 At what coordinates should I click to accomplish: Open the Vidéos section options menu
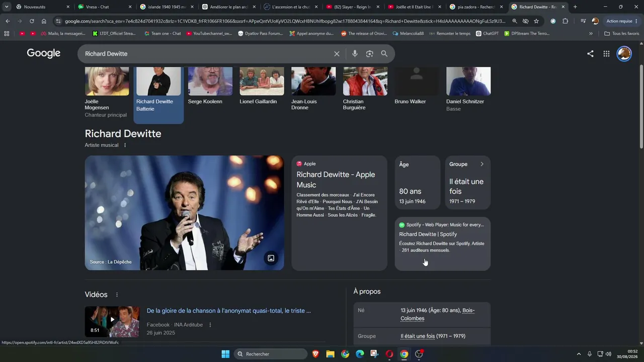pyautogui.click(x=117, y=295)
